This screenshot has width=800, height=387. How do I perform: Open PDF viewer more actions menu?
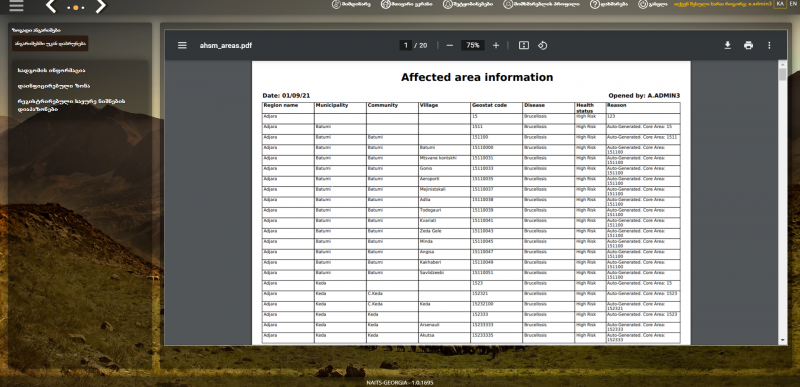[x=769, y=45]
